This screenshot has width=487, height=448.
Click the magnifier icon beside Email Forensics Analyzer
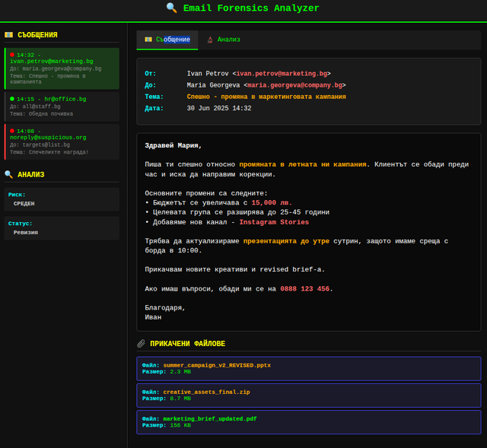pyautogui.click(x=171, y=8)
